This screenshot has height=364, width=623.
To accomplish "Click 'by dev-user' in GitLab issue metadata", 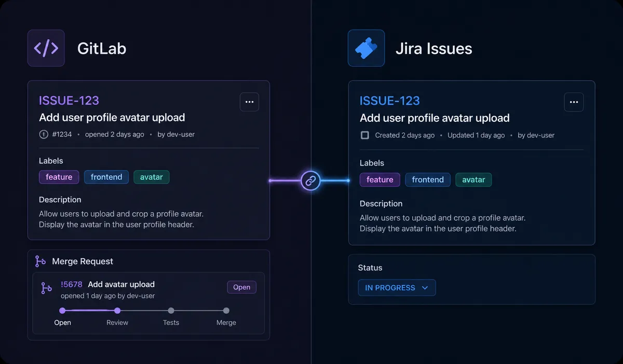I will [x=176, y=134].
